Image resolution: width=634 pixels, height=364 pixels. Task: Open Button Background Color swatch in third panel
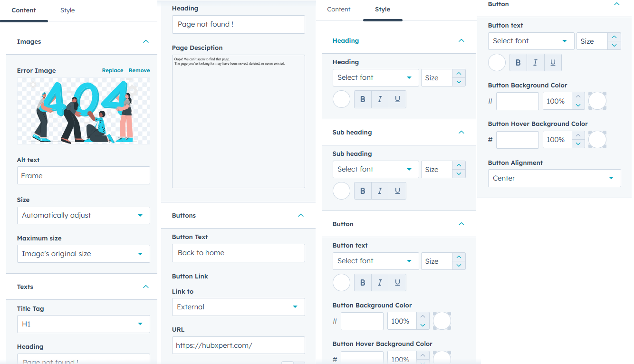tap(442, 321)
